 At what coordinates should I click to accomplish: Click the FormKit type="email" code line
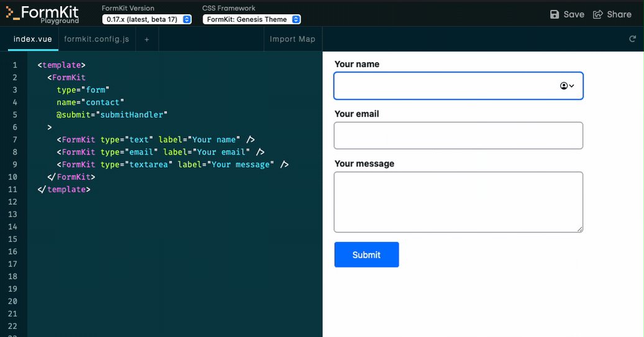pyautogui.click(x=161, y=152)
